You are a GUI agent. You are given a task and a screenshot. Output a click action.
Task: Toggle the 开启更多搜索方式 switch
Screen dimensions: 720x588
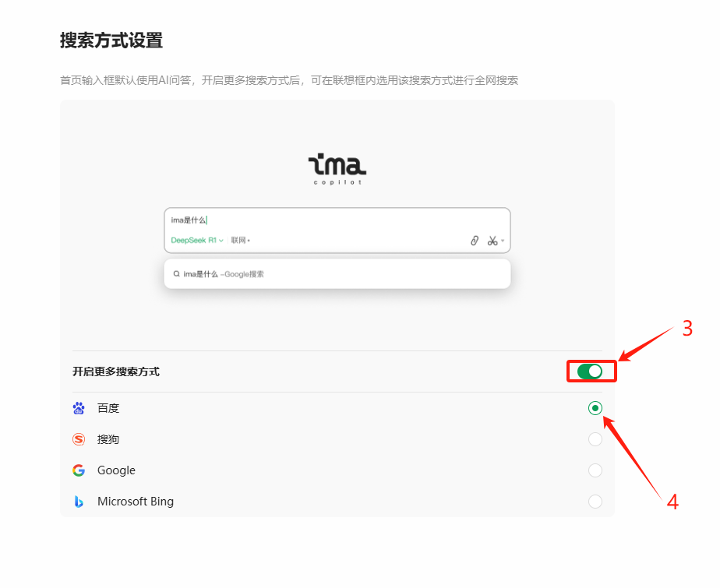[590, 371]
